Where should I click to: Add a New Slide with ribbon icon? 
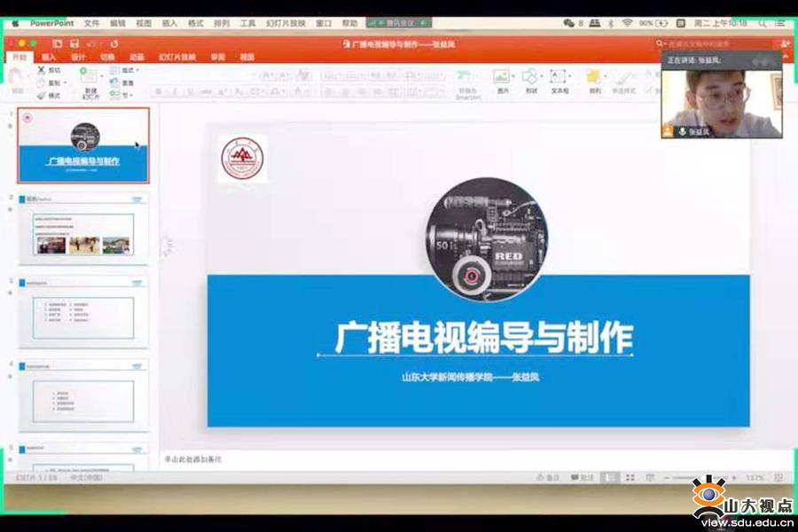[89, 76]
